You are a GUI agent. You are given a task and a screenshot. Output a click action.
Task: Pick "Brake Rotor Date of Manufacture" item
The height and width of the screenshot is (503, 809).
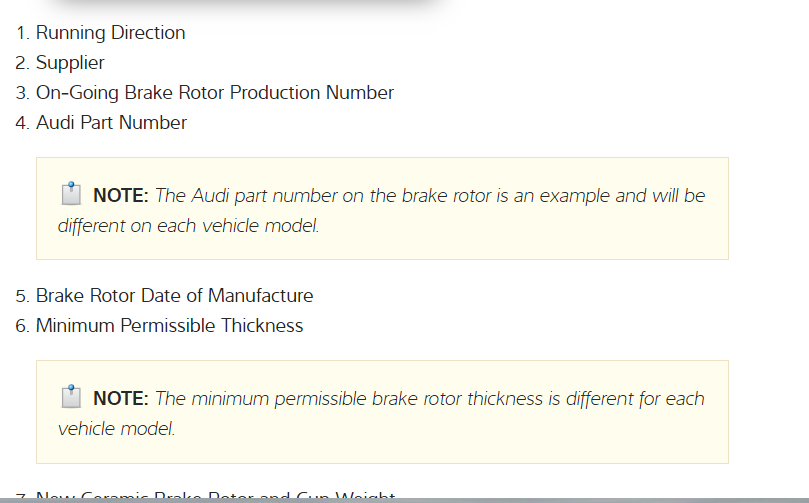tap(174, 296)
